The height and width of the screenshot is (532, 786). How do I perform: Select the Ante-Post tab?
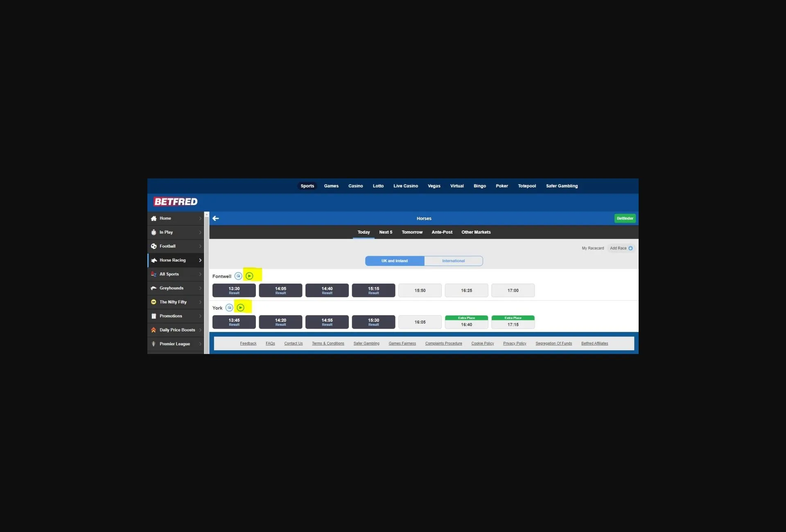[x=442, y=232]
